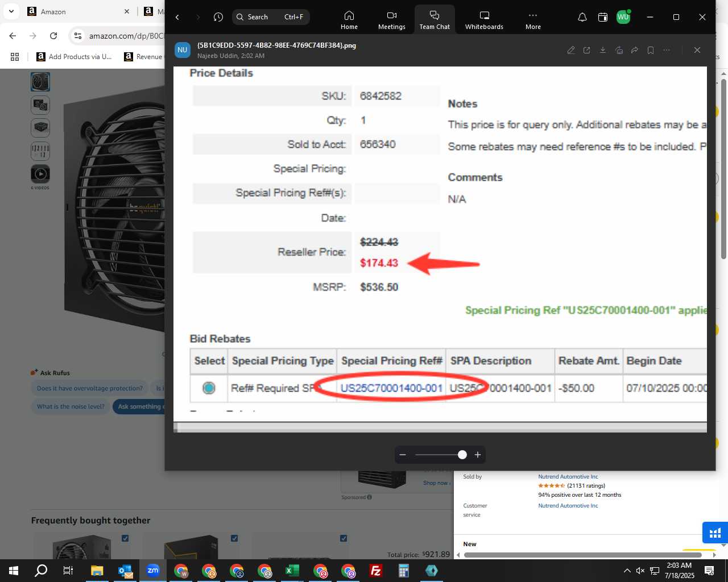Screen dimensions: 728x582
Task: Click the Amazon page vertical scrollbar
Action: pyautogui.click(x=723, y=169)
